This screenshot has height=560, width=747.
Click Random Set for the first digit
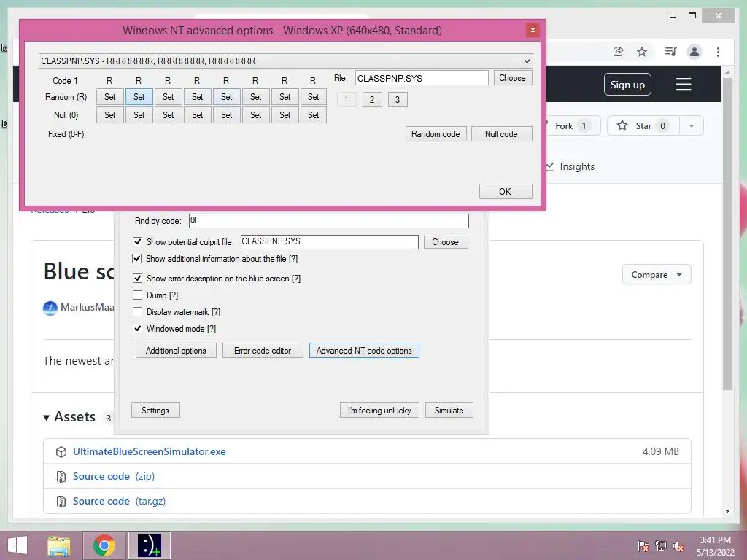(x=110, y=97)
